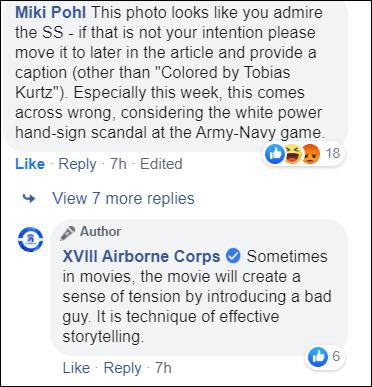Image resolution: width=372 pixels, height=387 pixels.
Task: Click the thumbs-up reaction icon on Airborne Corps reply
Action: [318, 357]
